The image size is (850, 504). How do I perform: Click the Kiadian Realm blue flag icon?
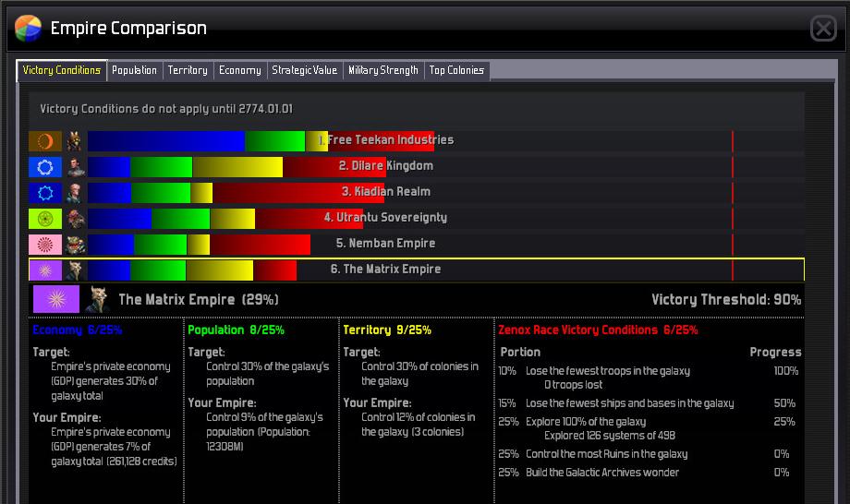pyautogui.click(x=45, y=193)
